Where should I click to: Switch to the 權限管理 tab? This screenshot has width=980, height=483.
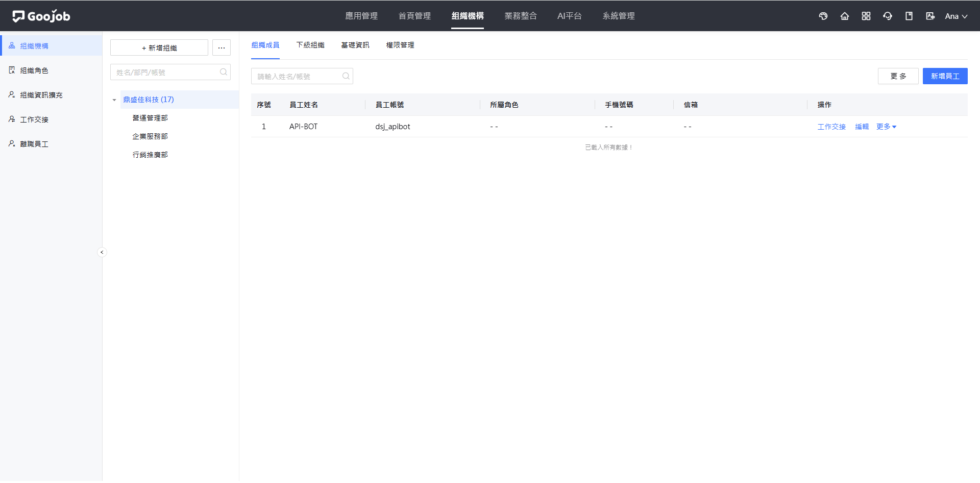coord(400,45)
